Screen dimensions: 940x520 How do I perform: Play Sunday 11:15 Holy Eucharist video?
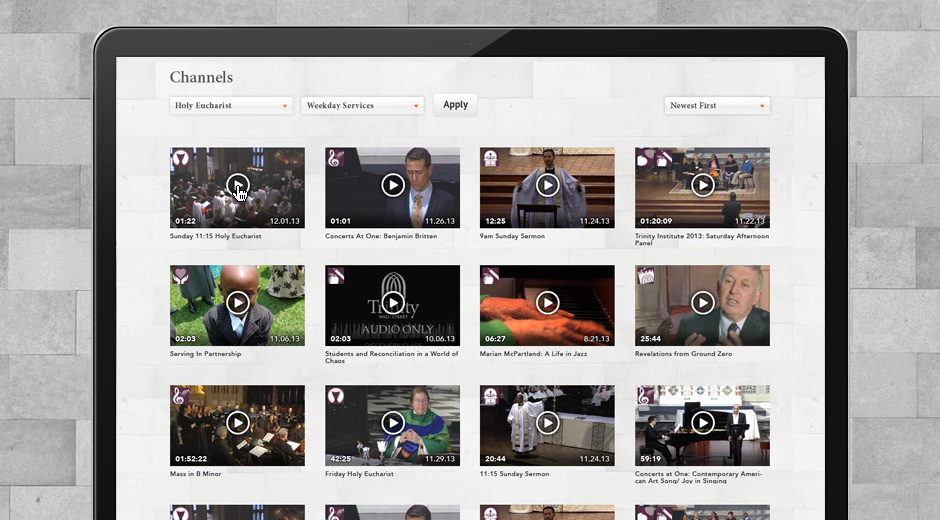coord(237,185)
